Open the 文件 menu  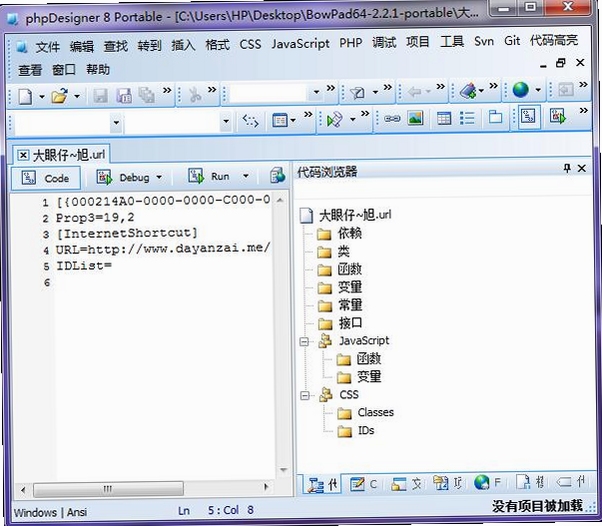[x=47, y=47]
